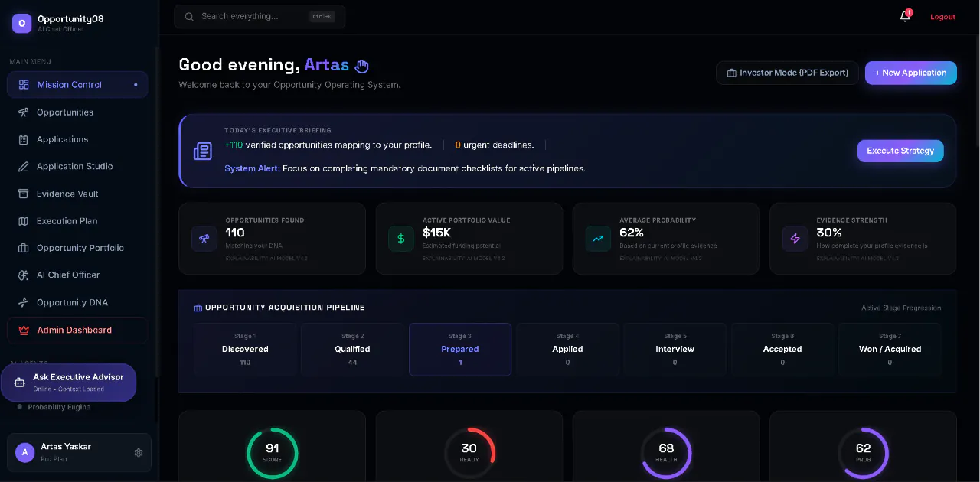The width and height of the screenshot is (980, 482).
Task: Click the Mission Control grid icon
Action: point(24,85)
